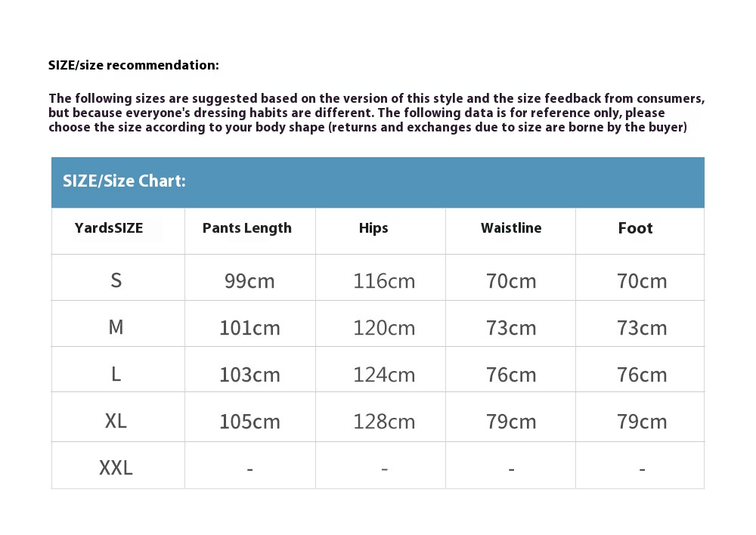Viewport: 756px width, 535px height.
Task: Select the Hips column header
Action: tap(373, 228)
